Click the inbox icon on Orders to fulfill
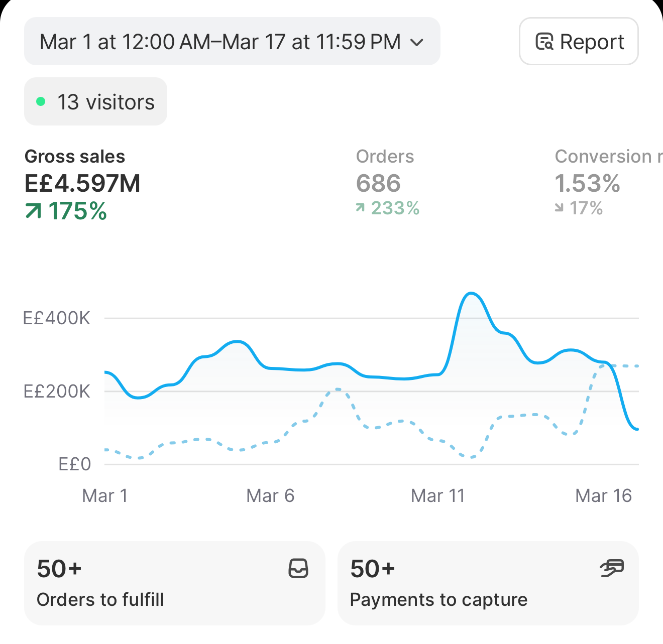Screen dimensions: 663x644 point(298,569)
